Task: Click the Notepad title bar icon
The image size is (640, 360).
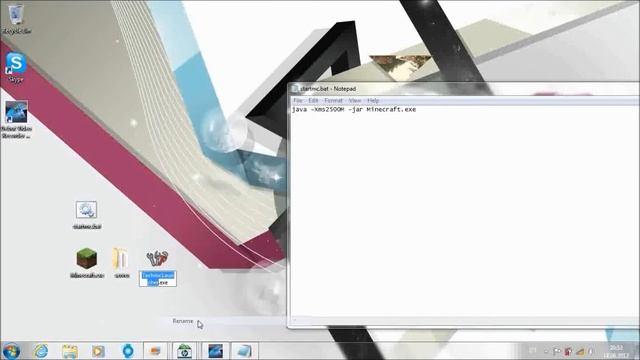Action: coord(295,89)
